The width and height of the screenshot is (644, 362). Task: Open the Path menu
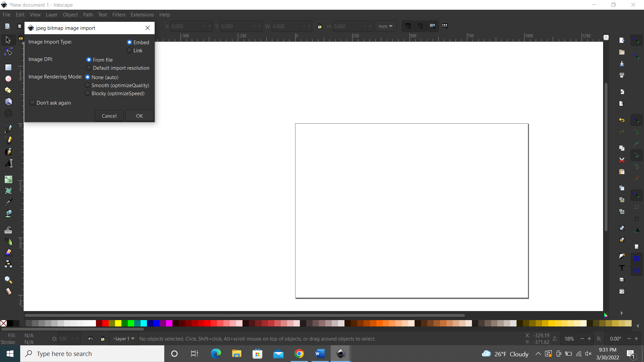pyautogui.click(x=88, y=15)
